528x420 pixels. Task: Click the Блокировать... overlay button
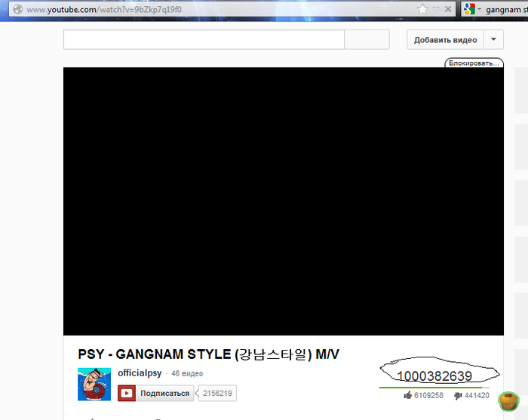tap(474, 63)
